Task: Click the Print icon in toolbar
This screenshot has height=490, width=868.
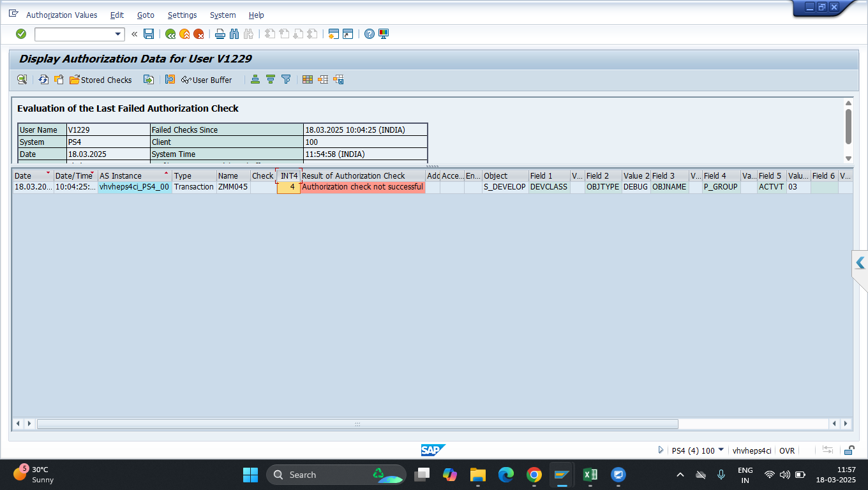Action: [220, 34]
